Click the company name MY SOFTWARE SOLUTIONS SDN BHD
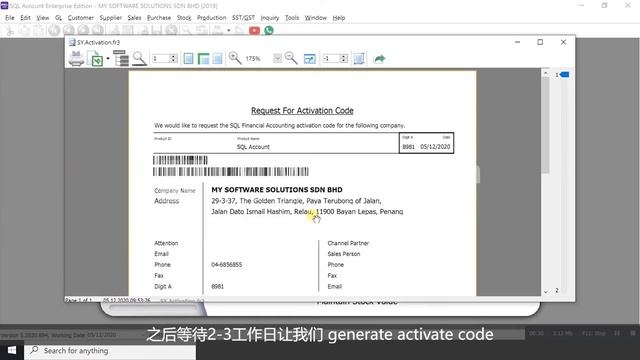Screen dimensions: 640x360 (277, 190)
